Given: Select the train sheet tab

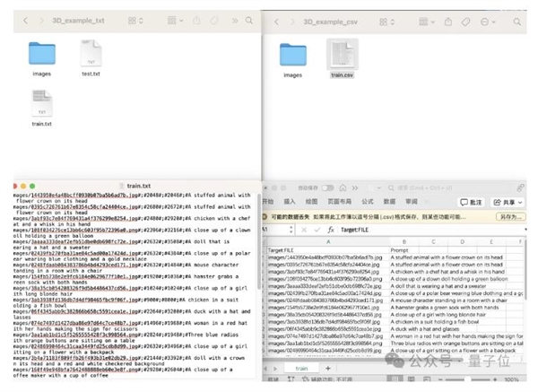Looking at the screenshot, I should tap(301, 369).
